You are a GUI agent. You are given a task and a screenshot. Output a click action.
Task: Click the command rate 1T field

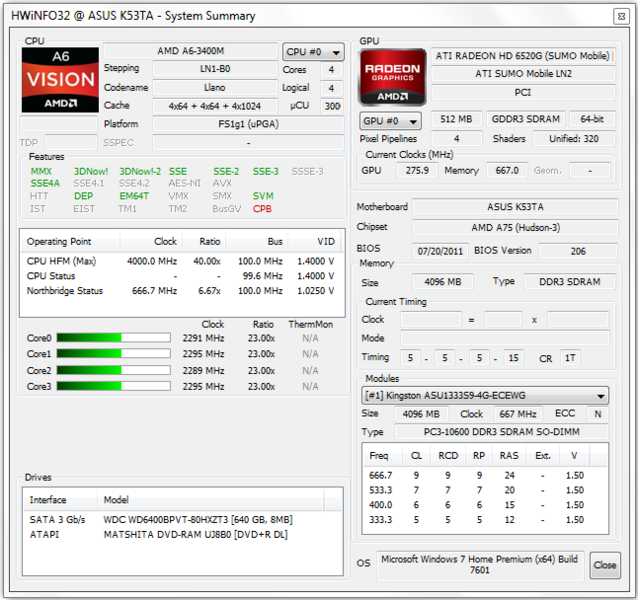tap(570, 358)
